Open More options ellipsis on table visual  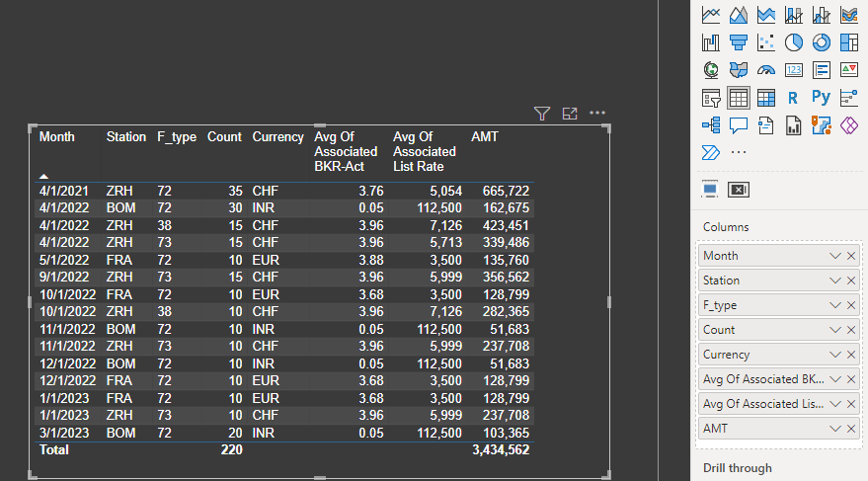tap(596, 113)
